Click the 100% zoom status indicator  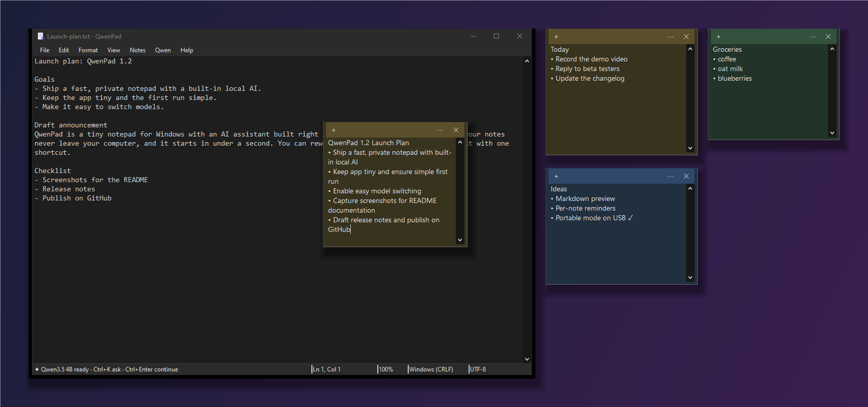click(386, 369)
